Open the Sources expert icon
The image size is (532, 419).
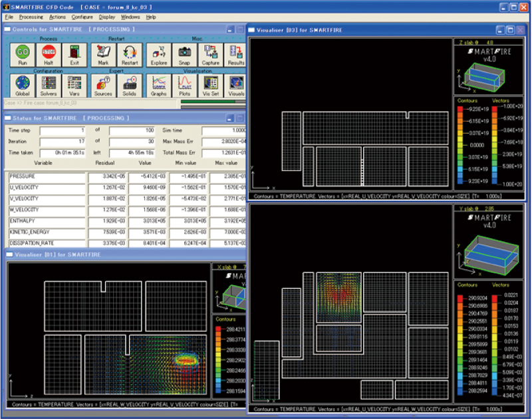coord(103,83)
